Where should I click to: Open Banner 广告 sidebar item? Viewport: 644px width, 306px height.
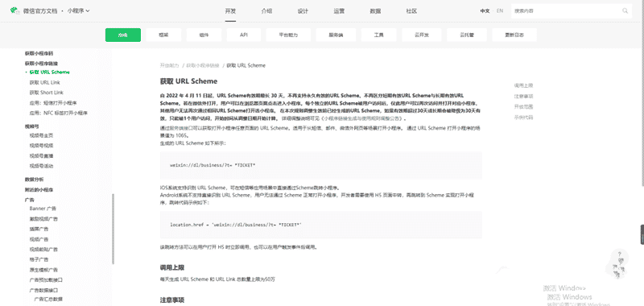43,209
